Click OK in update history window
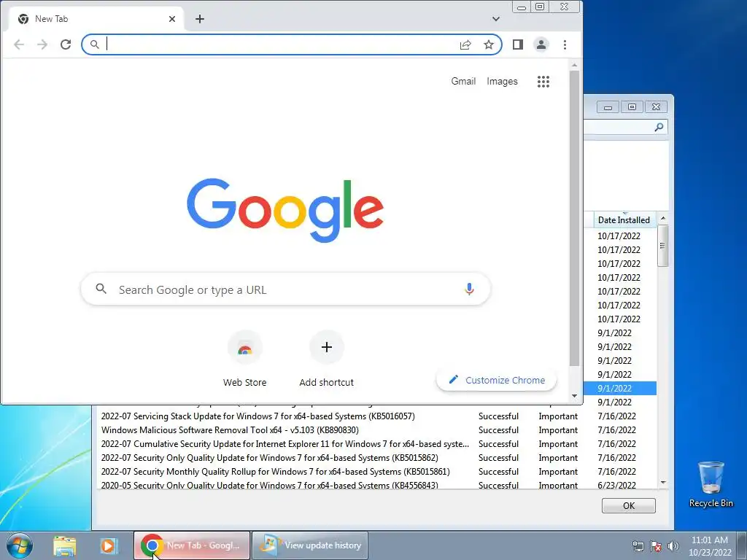Viewport: 747px width, 560px height. coord(628,506)
